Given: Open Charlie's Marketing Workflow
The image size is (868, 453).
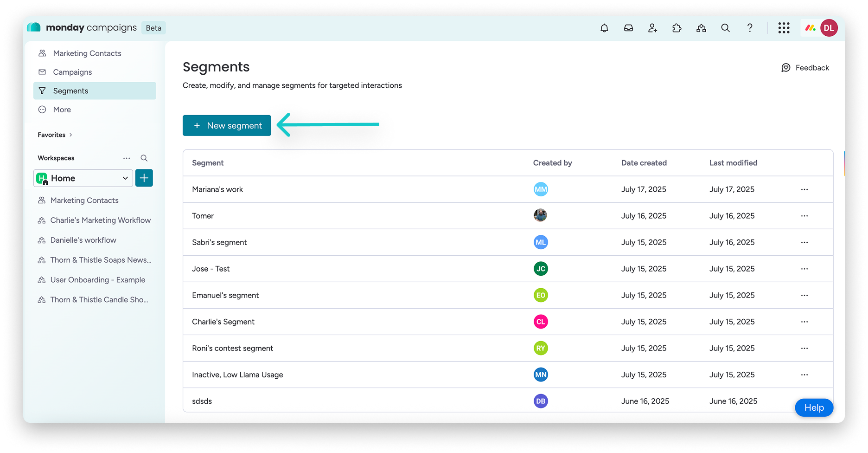Looking at the screenshot, I should coord(95,220).
